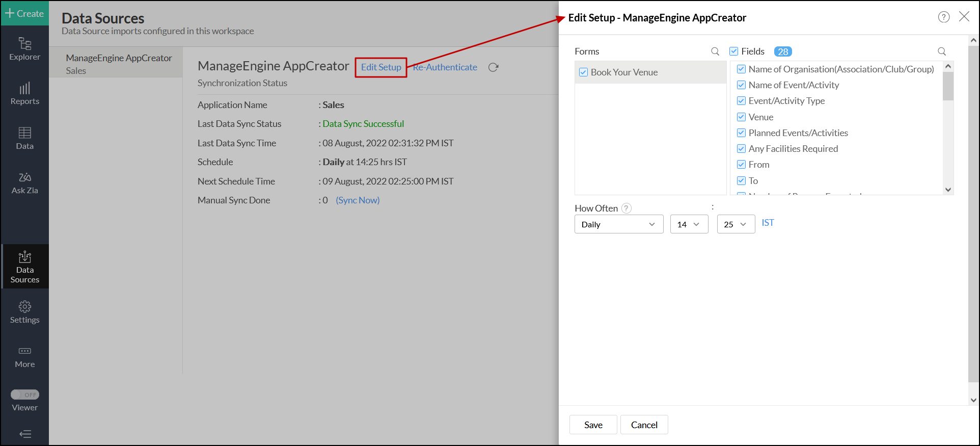
Task: Open the help icon in Edit Setup header
Action: click(944, 17)
